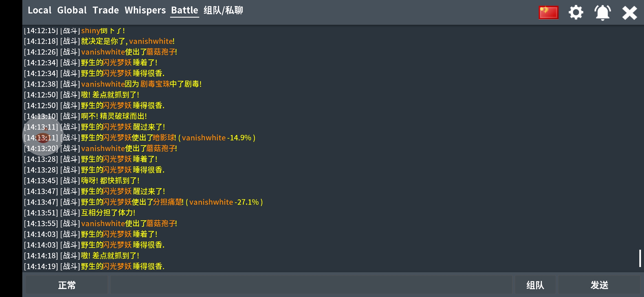Image resolution: width=644 pixels, height=297 pixels.
Task: Click vanishwhite name in the -27.1% line
Action: click(211, 202)
